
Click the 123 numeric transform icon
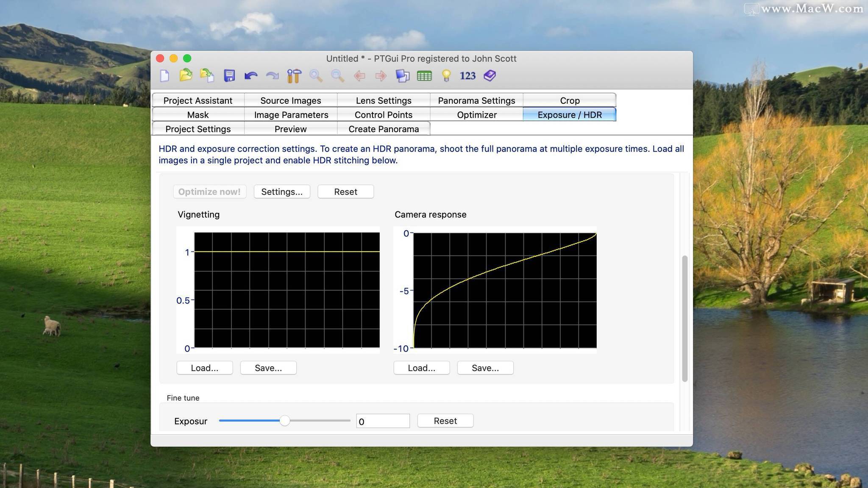467,76
